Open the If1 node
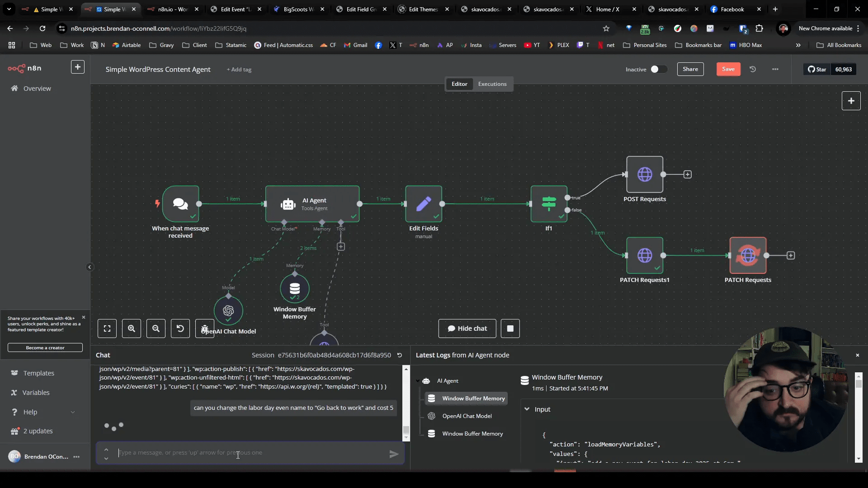This screenshot has height=488, width=868. pyautogui.click(x=549, y=204)
